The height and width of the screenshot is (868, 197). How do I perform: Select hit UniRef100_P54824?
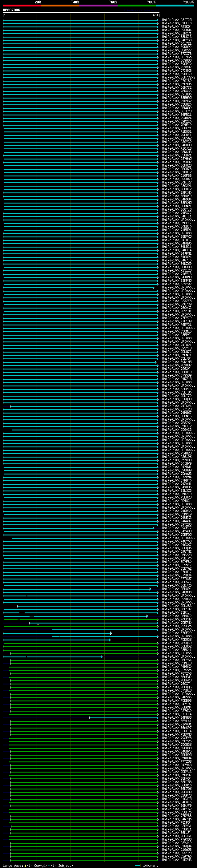coord(177,501)
